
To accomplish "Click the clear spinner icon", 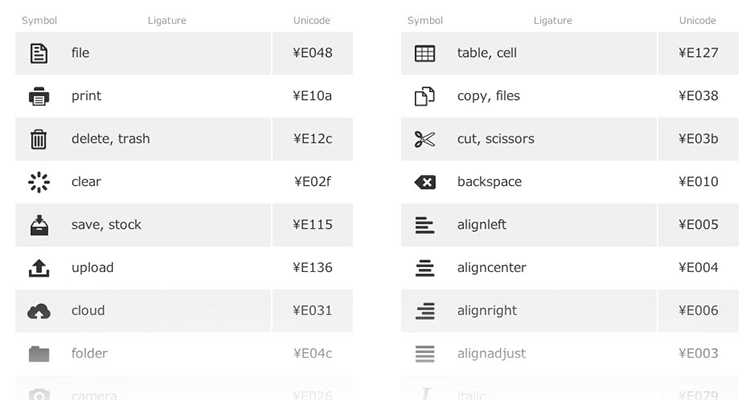I will [x=39, y=182].
